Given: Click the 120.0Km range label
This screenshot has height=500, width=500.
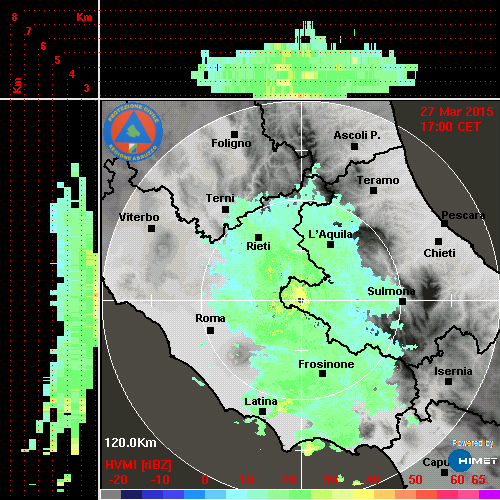Looking at the screenshot, I should tap(130, 443).
